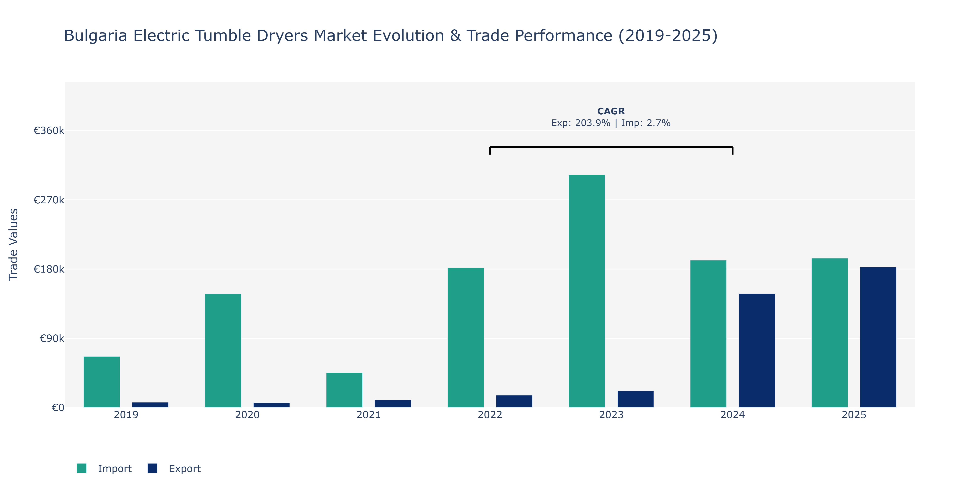Click the 2021 x-axis label
This screenshot has height=490, width=980.
(x=369, y=415)
